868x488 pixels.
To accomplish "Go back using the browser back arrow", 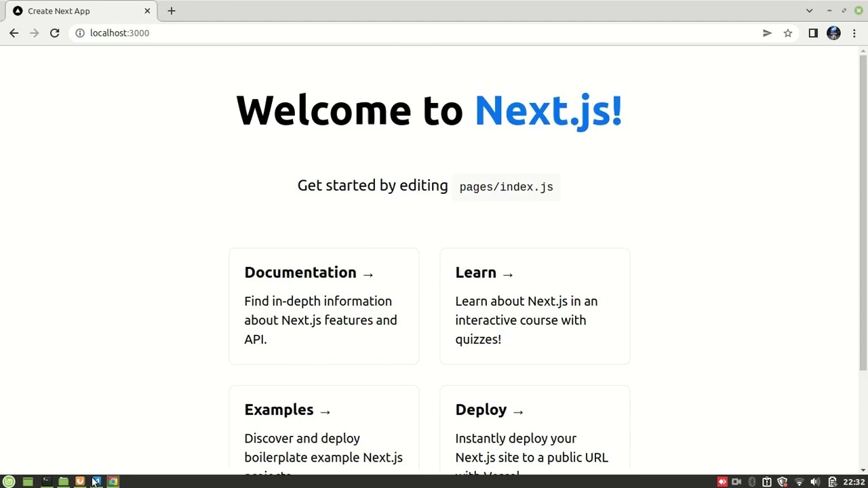I will click(14, 33).
